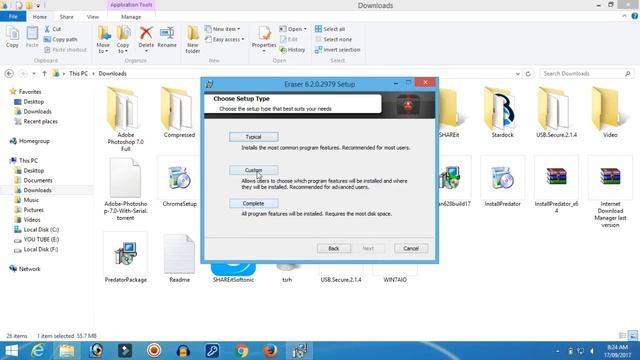Switch to the View ribbon tab

click(x=93, y=17)
